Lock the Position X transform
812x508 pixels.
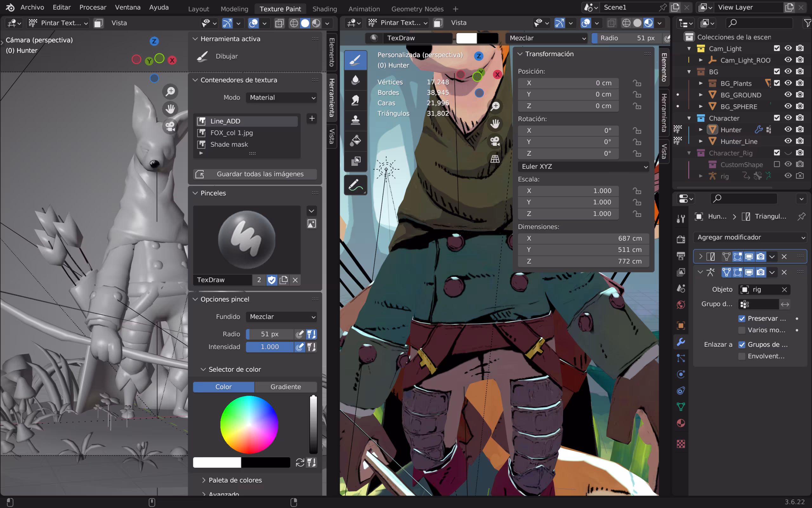click(637, 83)
